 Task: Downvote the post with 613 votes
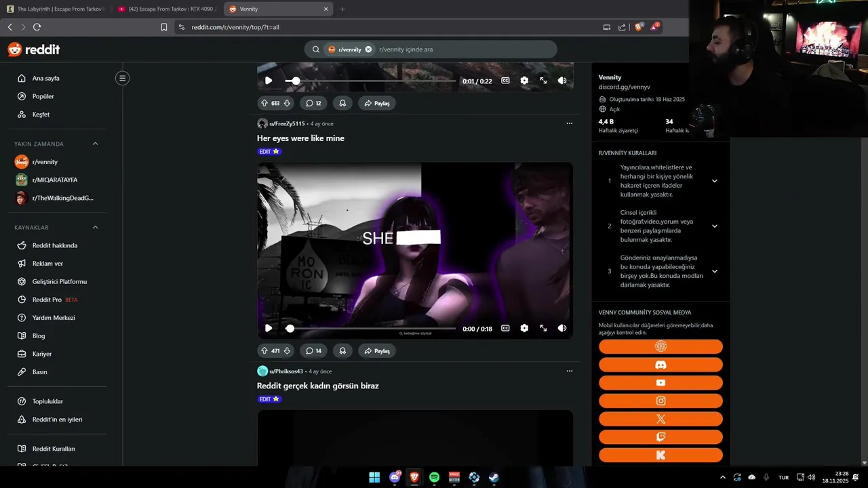pos(287,103)
